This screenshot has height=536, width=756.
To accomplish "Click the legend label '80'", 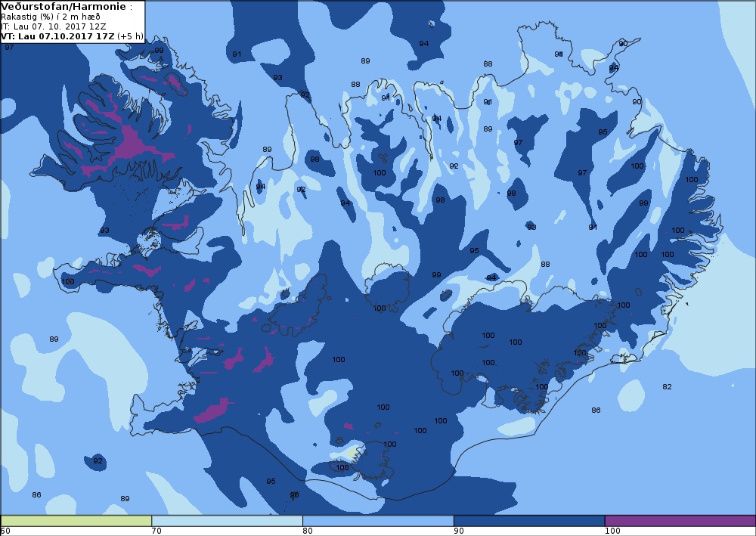I will tap(307, 531).
